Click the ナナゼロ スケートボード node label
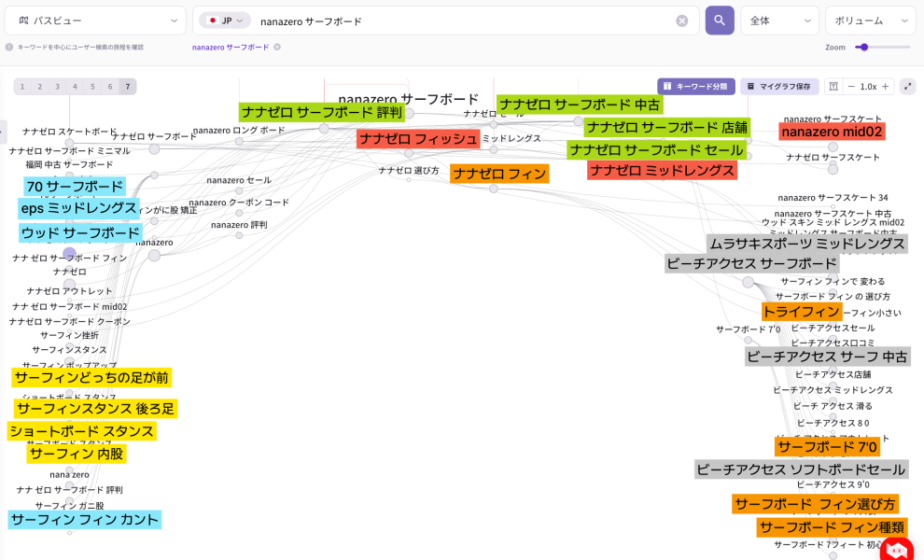Viewport: 924px width, 560px height. click(69, 132)
